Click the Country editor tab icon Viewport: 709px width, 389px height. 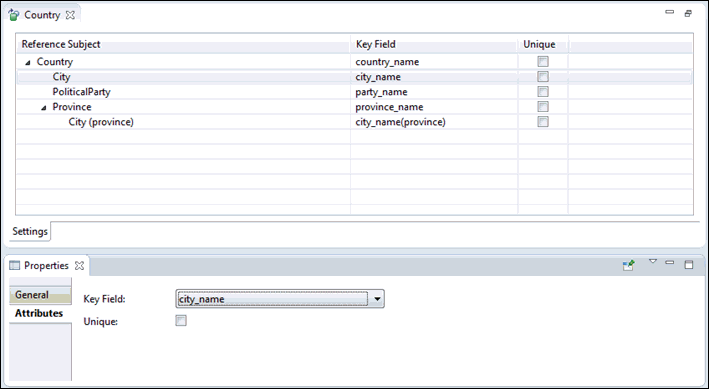pos(14,15)
